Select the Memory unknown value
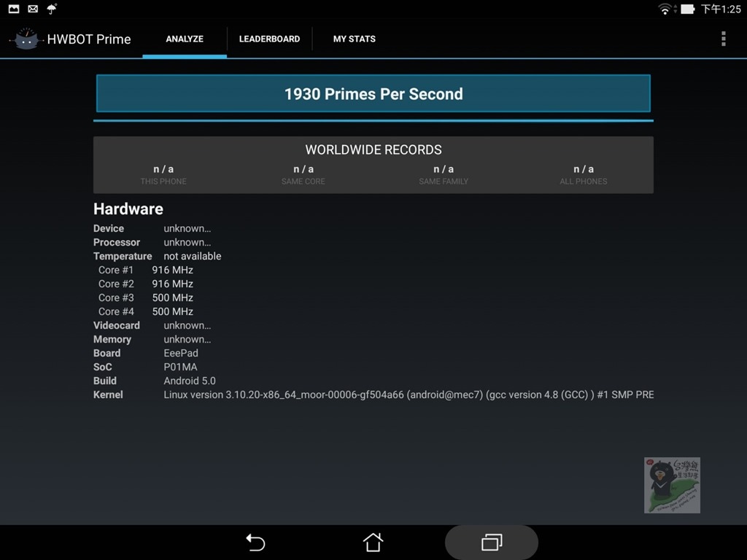 coord(187,340)
